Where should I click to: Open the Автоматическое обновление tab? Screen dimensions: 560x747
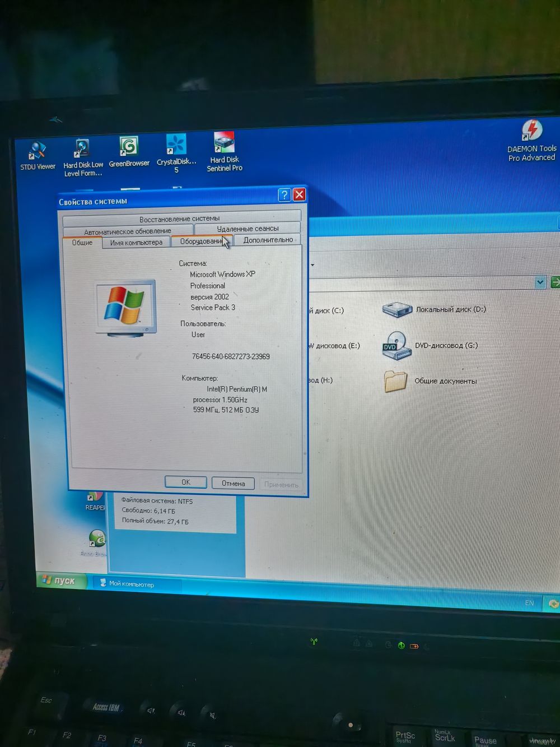(x=128, y=231)
